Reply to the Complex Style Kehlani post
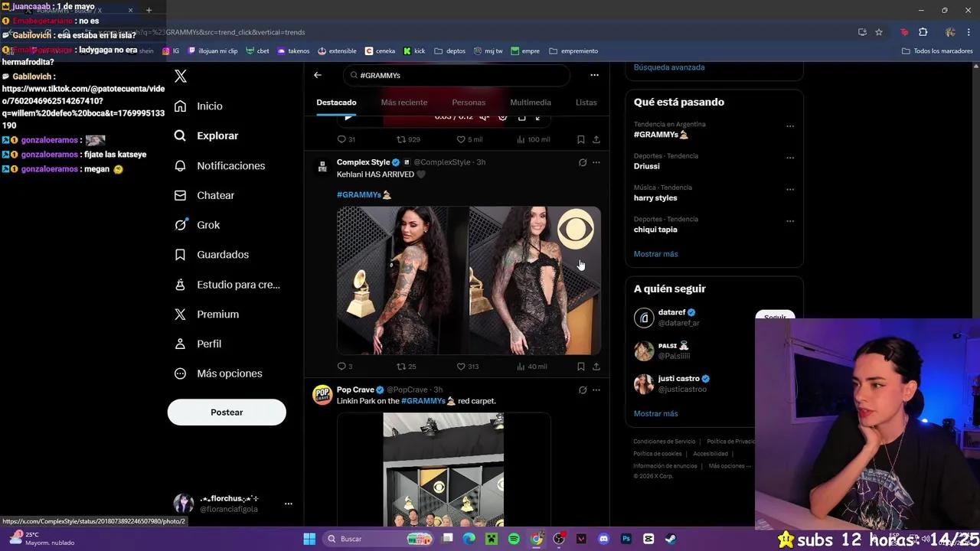The height and width of the screenshot is (551, 980). click(x=341, y=367)
